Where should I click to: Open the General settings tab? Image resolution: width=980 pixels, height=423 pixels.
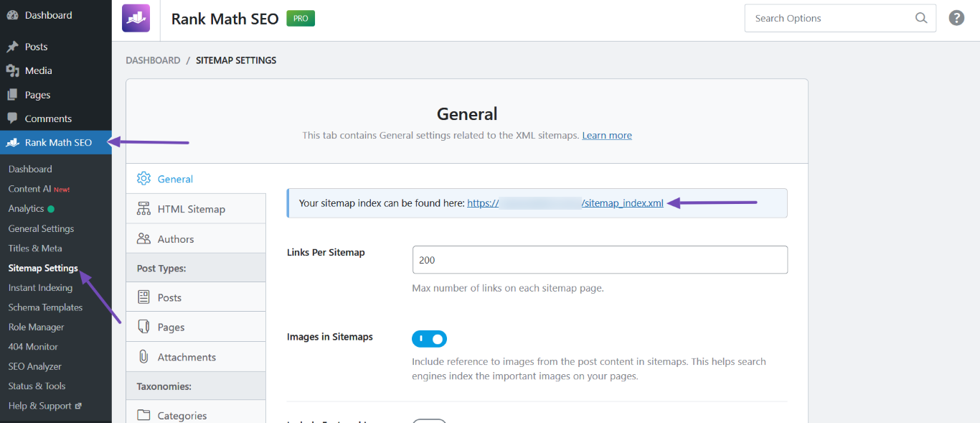[x=196, y=179]
